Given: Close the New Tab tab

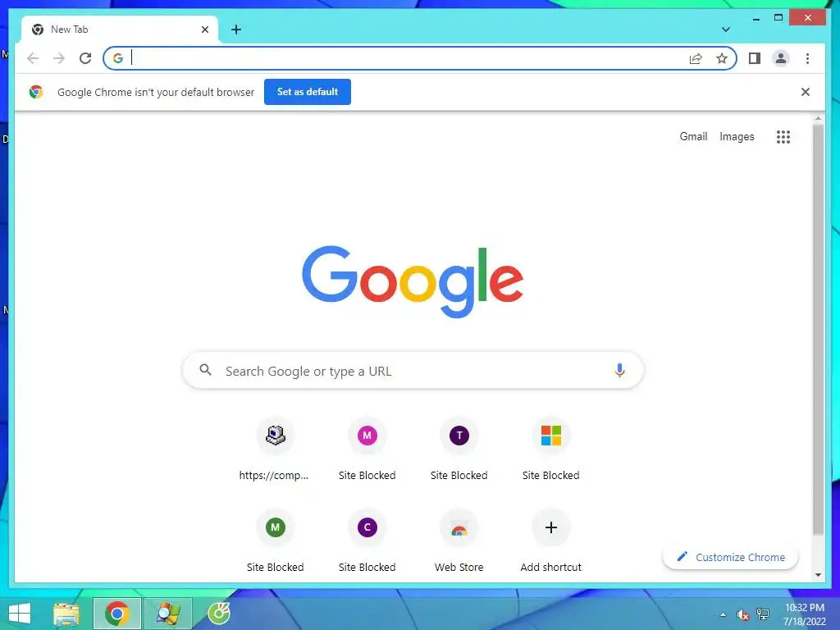Looking at the screenshot, I should (204, 30).
